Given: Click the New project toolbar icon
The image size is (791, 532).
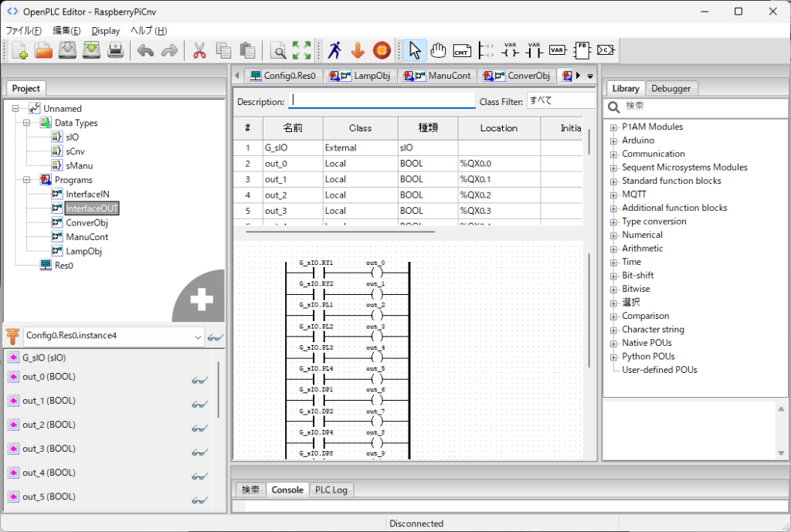Looking at the screenshot, I should click(19, 50).
